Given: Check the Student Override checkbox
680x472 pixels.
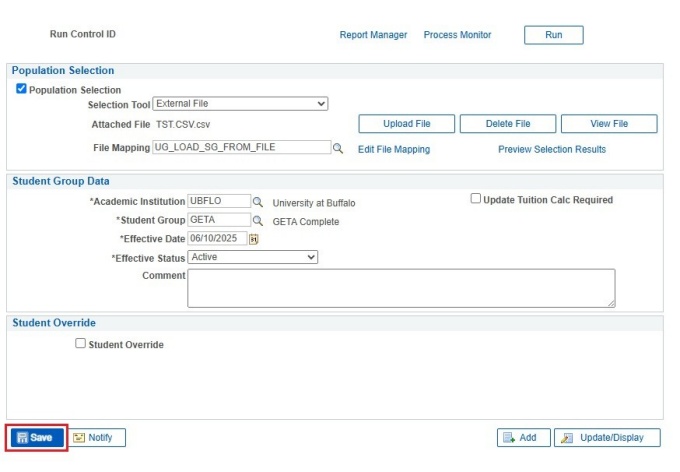Looking at the screenshot, I should 81,344.
